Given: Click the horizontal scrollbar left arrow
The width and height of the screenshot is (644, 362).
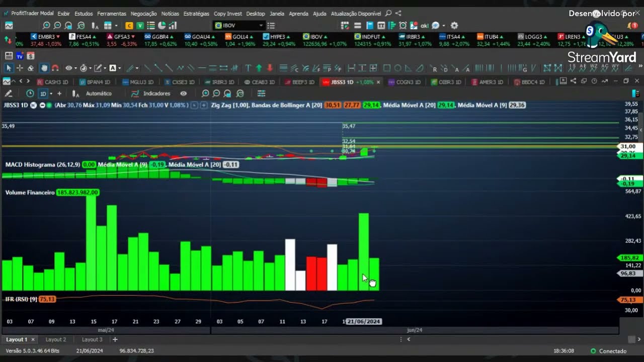Looking at the screenshot, I should (409, 339).
